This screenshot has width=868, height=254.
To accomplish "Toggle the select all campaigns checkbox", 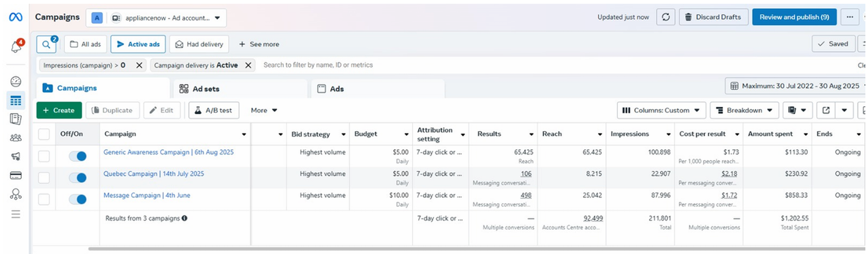I will pyautogui.click(x=44, y=134).
